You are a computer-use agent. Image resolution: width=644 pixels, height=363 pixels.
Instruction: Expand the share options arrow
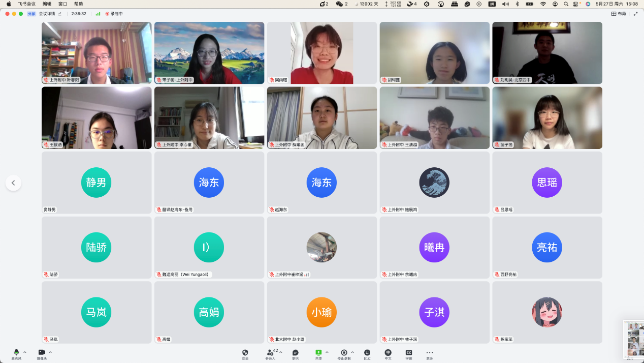327,352
